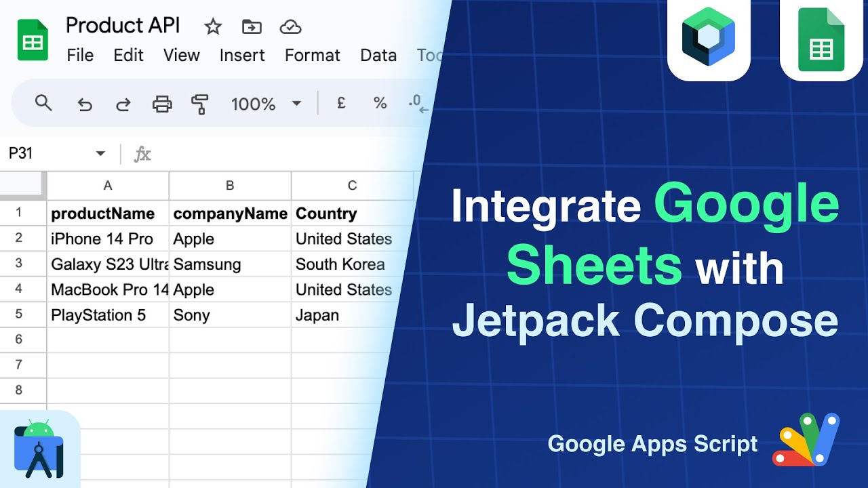Select column C header
This screenshot has height=488, width=868.
pyautogui.click(x=352, y=186)
